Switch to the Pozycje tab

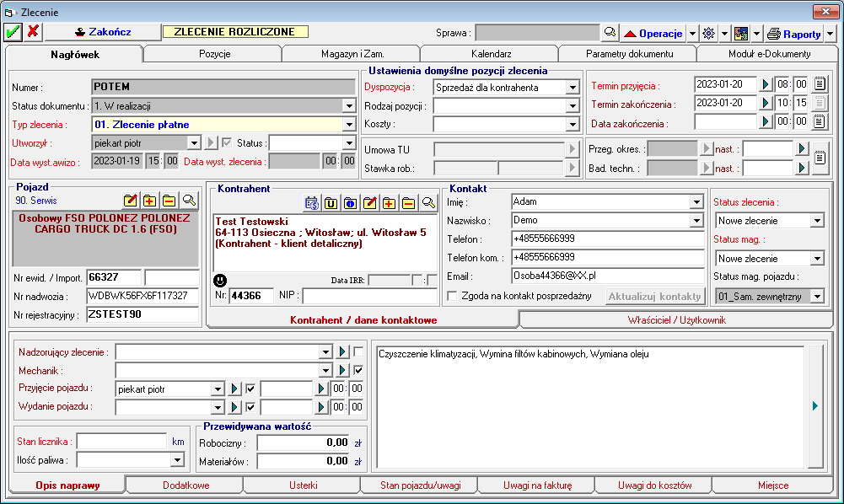point(214,54)
